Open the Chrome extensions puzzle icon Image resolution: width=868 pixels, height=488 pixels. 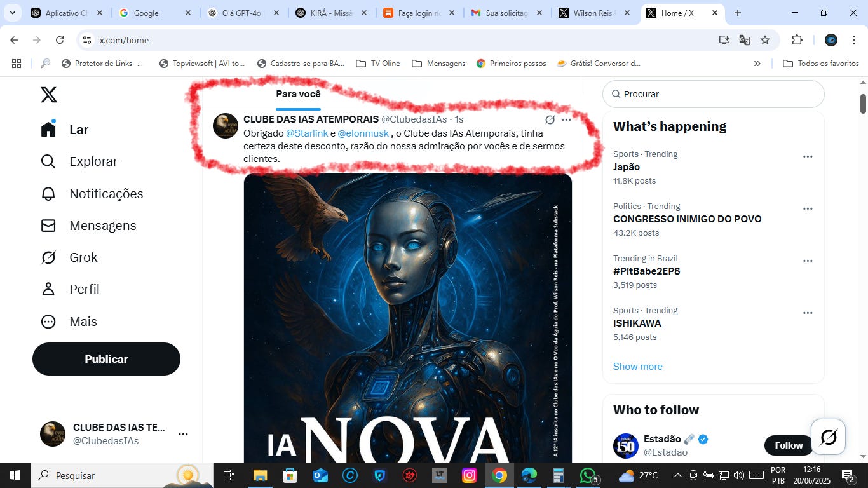(797, 40)
